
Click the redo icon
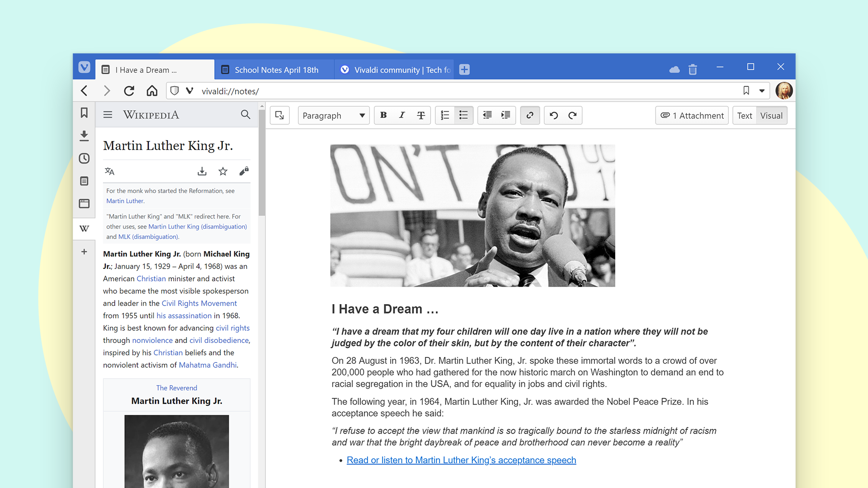[572, 115]
